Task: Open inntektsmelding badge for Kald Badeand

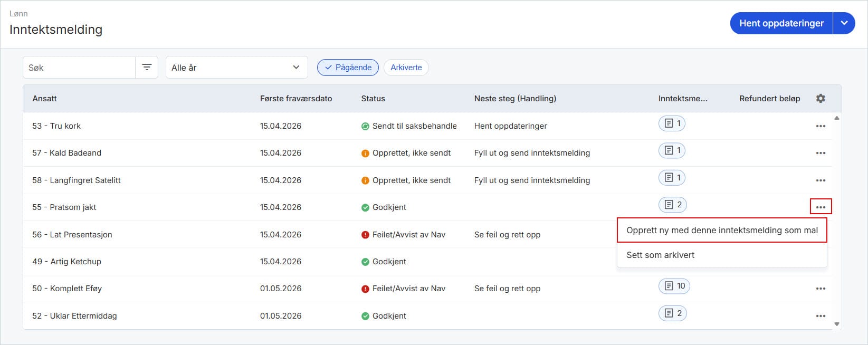Action: click(672, 150)
